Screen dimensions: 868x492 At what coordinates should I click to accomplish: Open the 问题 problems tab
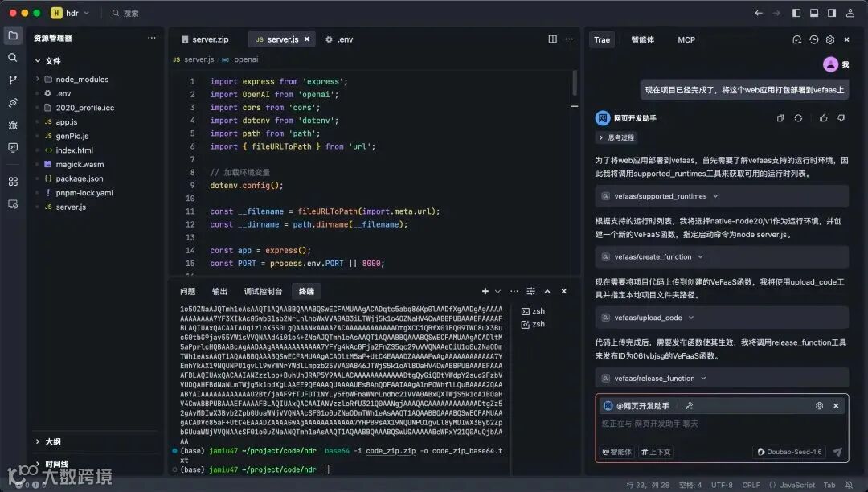[187, 292]
